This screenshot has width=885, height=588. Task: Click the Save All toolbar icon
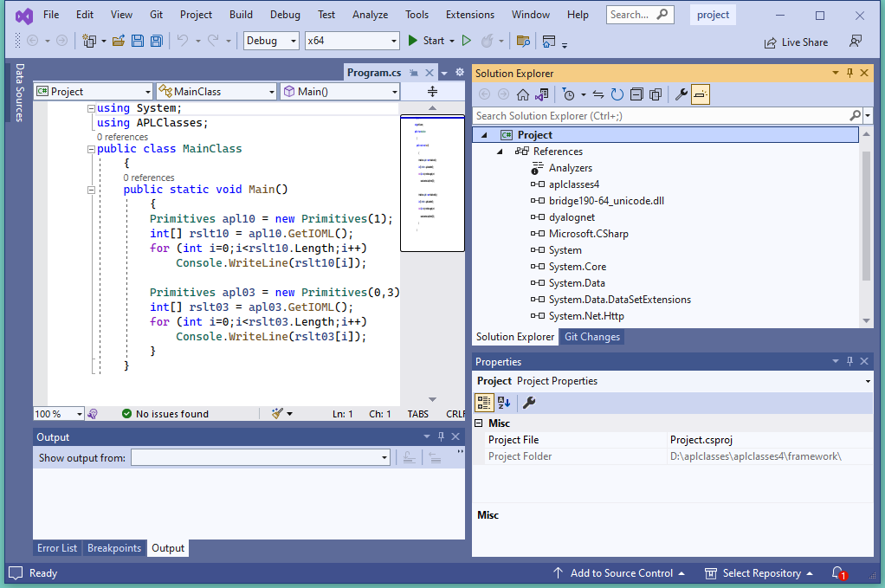click(156, 41)
